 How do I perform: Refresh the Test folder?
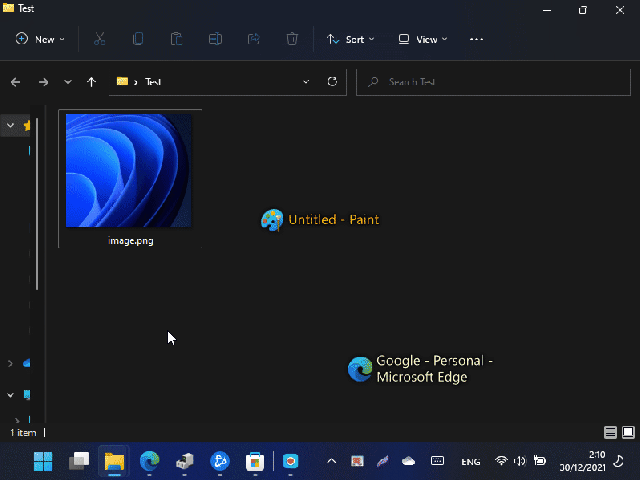pyautogui.click(x=332, y=82)
